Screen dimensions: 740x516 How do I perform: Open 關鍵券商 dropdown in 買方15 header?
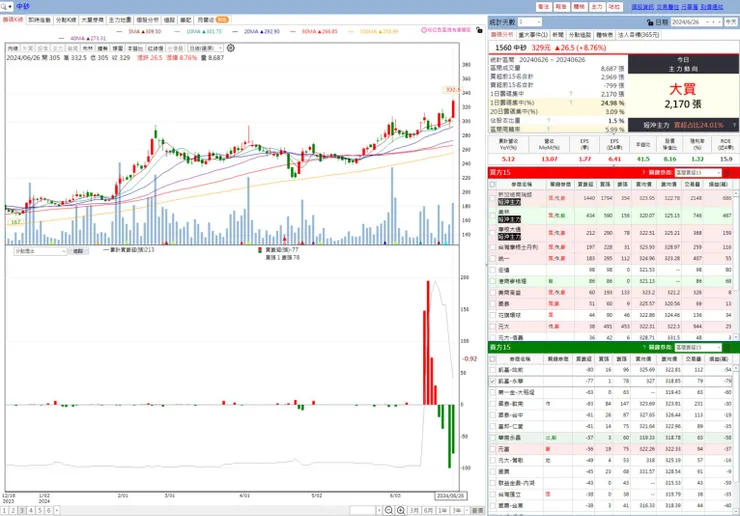point(698,173)
